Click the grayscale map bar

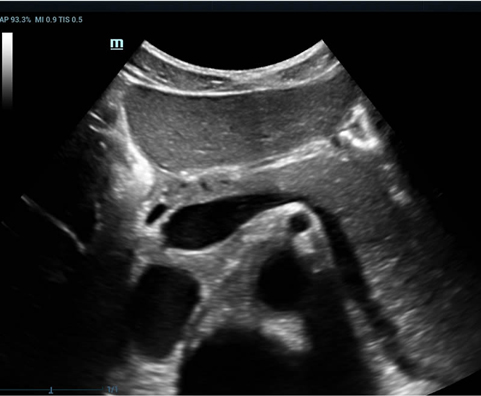(x=7, y=70)
